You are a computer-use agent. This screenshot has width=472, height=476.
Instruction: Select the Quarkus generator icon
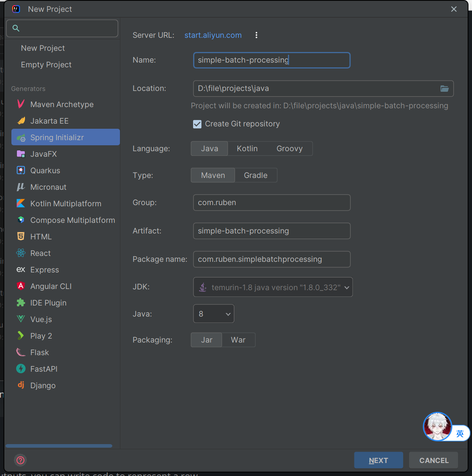click(x=21, y=170)
